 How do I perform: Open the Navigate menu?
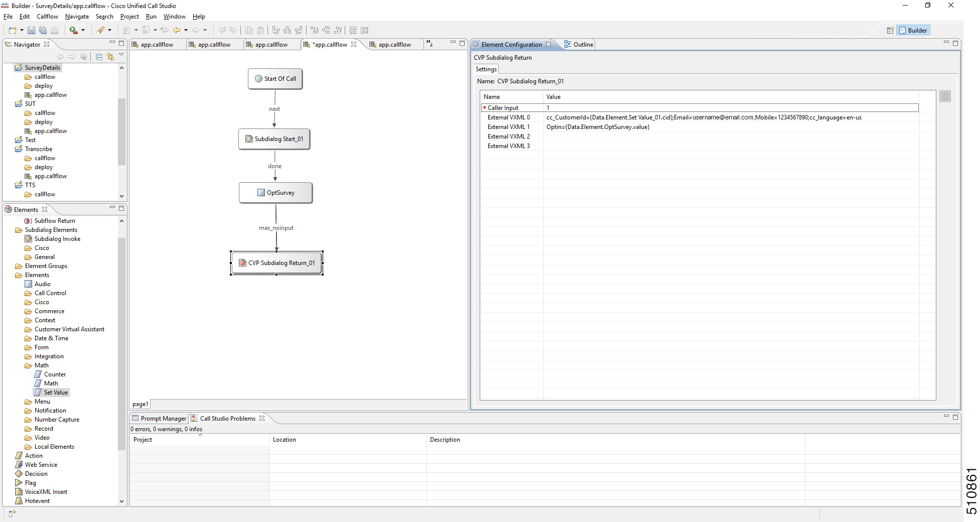tap(77, 17)
